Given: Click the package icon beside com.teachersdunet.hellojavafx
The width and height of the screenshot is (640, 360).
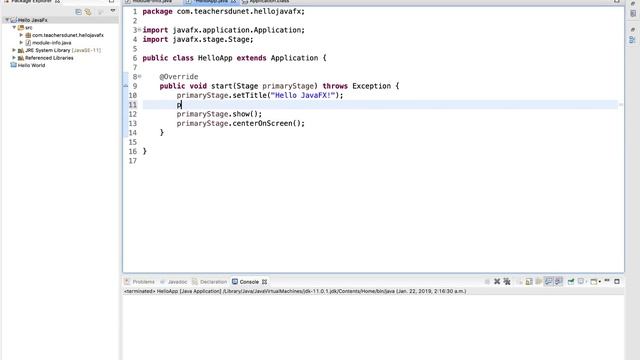Looking at the screenshot, I should tap(28, 35).
